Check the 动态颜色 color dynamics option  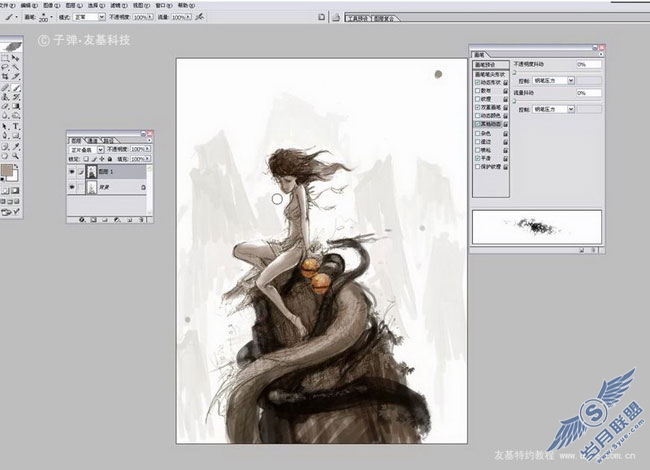pyautogui.click(x=477, y=116)
